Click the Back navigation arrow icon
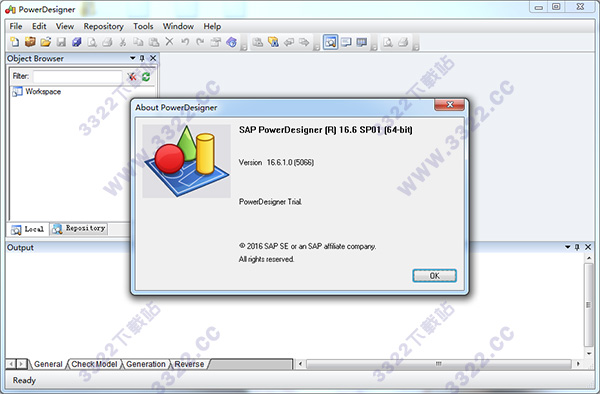 [289, 42]
